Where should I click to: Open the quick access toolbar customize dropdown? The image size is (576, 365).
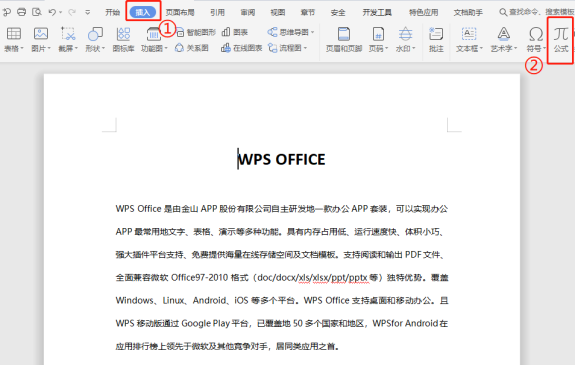87,12
